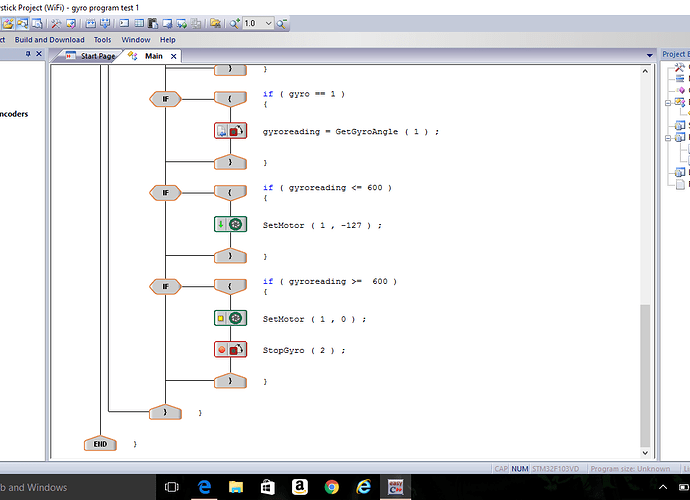Viewport: 690px width, 500px height.
Task: Open the Help menu
Action: (x=168, y=40)
